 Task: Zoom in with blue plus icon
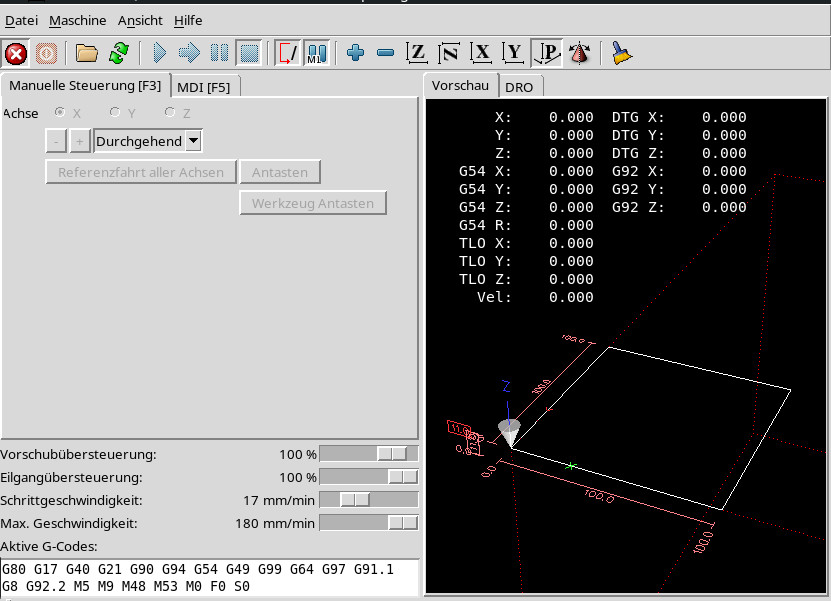point(356,54)
